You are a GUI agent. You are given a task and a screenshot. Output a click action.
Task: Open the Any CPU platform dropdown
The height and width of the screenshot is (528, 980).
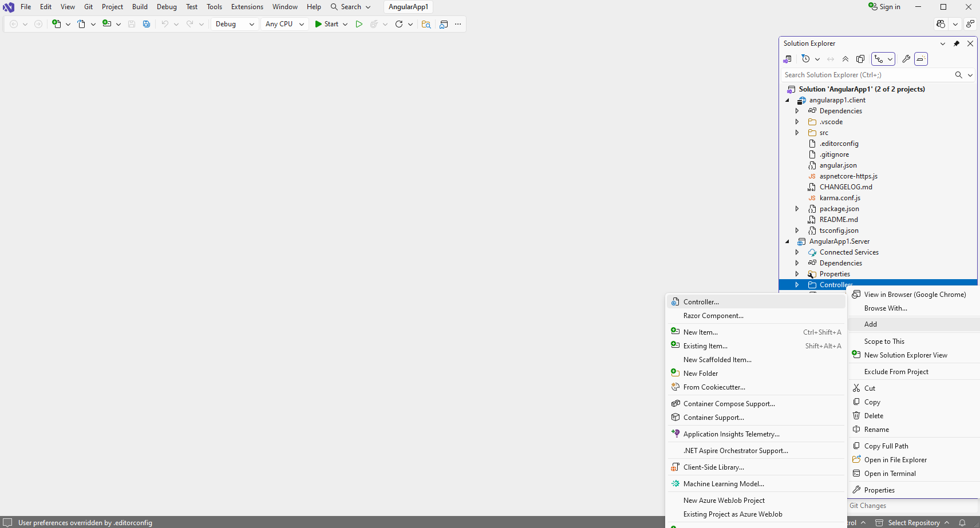[284, 24]
